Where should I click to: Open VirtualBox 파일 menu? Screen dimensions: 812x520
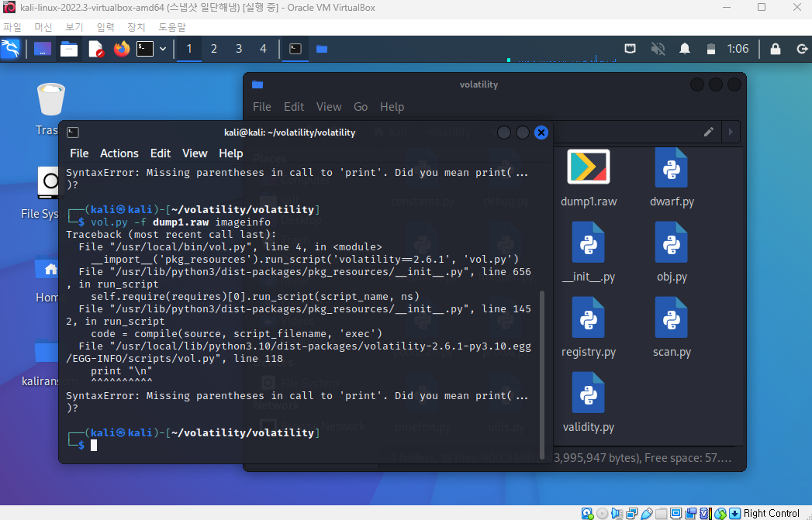(12, 27)
